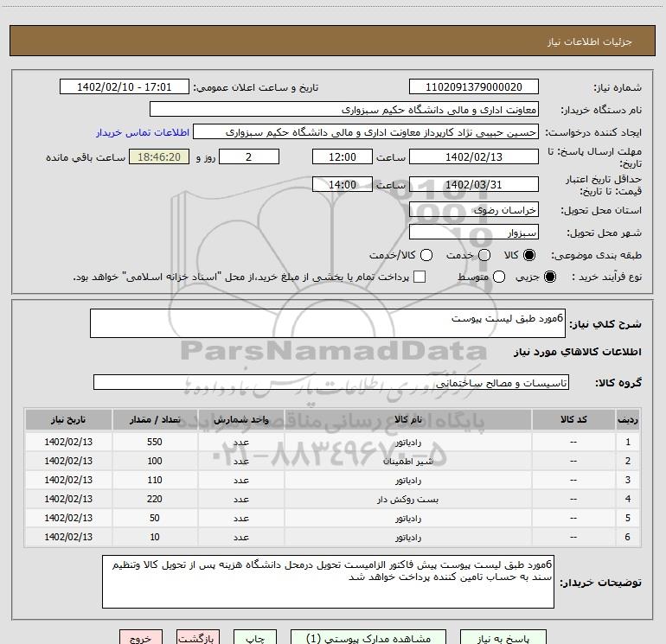Click the چاپ print button

tap(255, 638)
